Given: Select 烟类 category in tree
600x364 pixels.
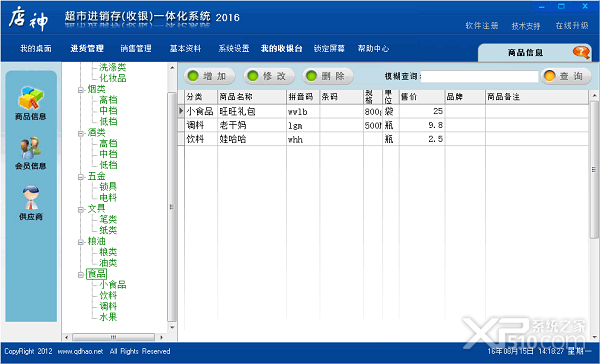Looking at the screenshot, I should 96,89.
